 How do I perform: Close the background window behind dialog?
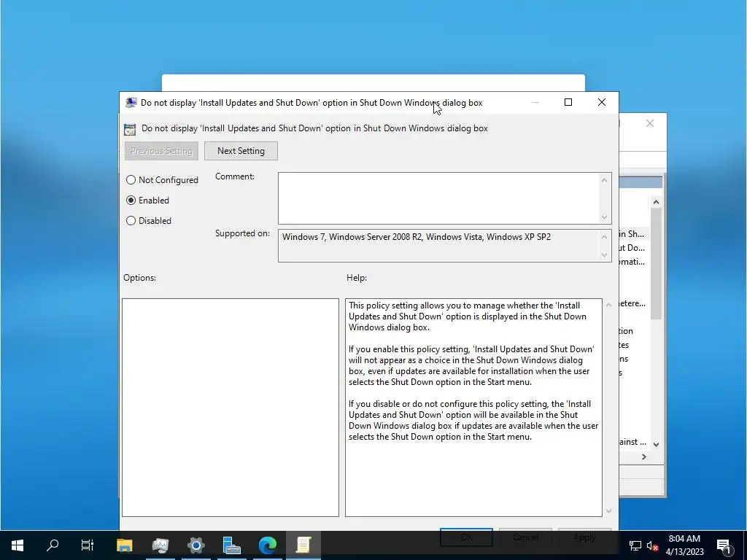coord(650,124)
